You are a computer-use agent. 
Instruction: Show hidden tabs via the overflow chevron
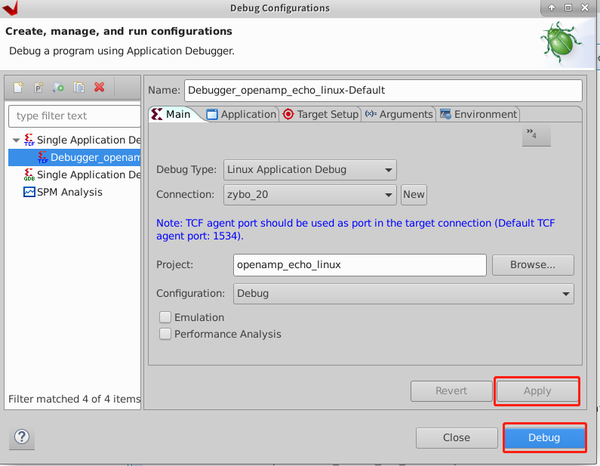(x=536, y=135)
